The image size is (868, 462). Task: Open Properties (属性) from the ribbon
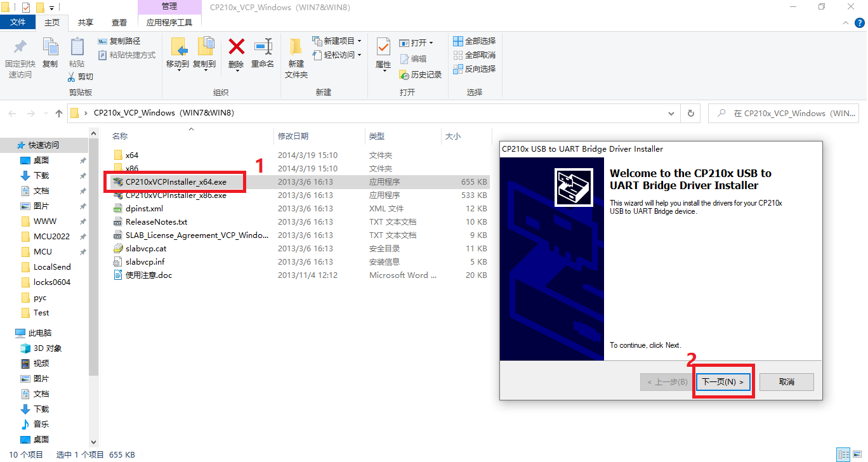click(x=383, y=48)
